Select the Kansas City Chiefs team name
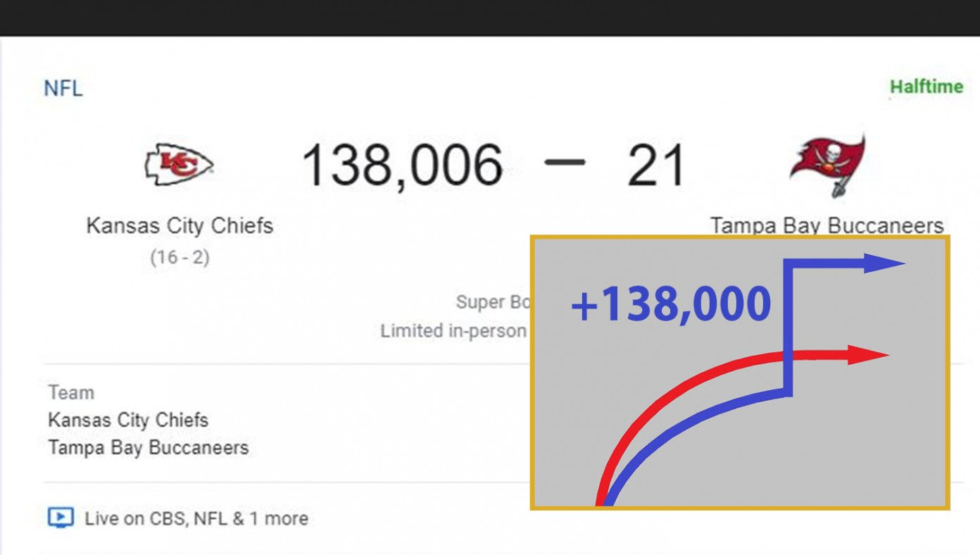The image size is (980, 555). 180,226
